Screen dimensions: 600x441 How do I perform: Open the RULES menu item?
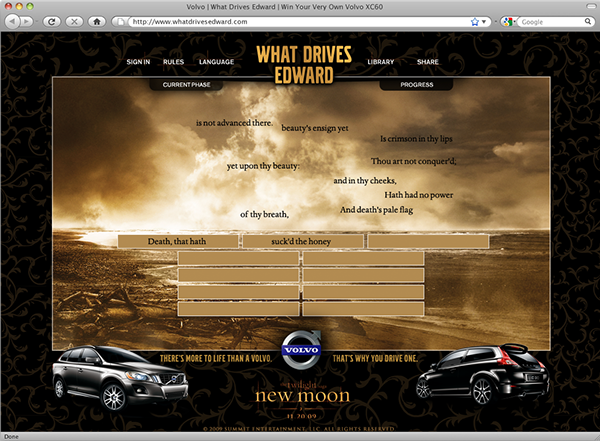pyautogui.click(x=173, y=62)
